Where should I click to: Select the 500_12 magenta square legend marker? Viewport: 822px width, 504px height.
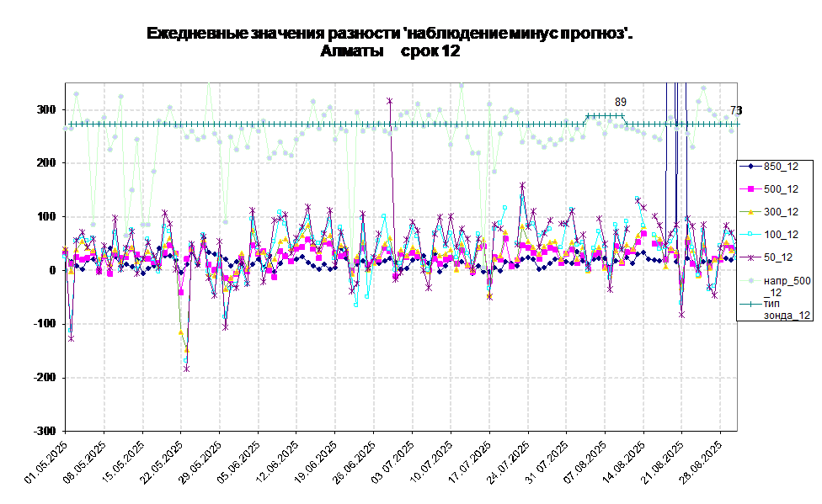pyautogui.click(x=750, y=188)
